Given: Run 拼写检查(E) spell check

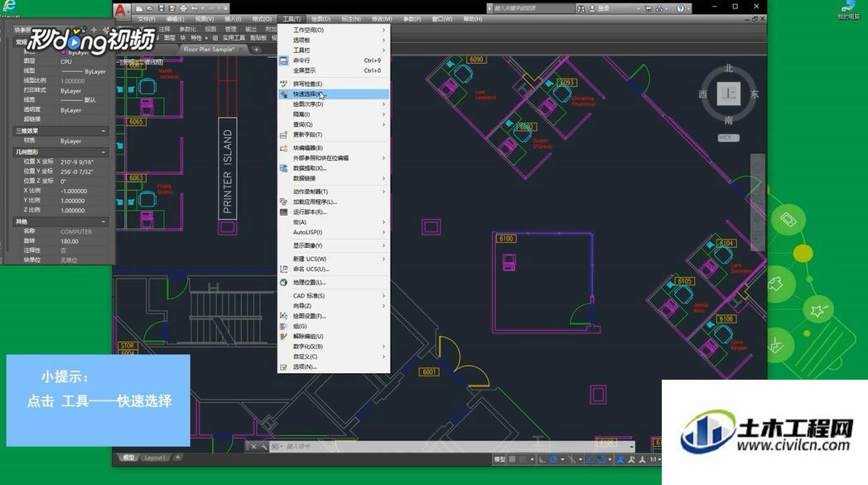Looking at the screenshot, I should 334,84.
